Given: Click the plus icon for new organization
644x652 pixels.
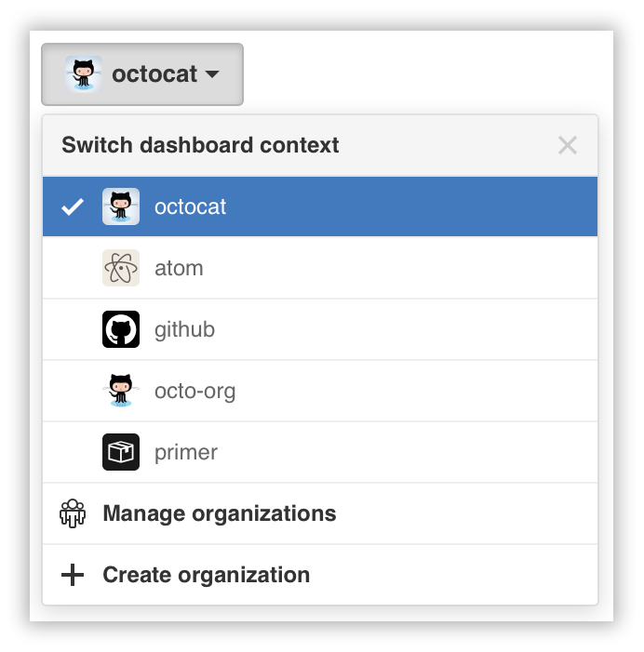Looking at the screenshot, I should pos(73,575).
